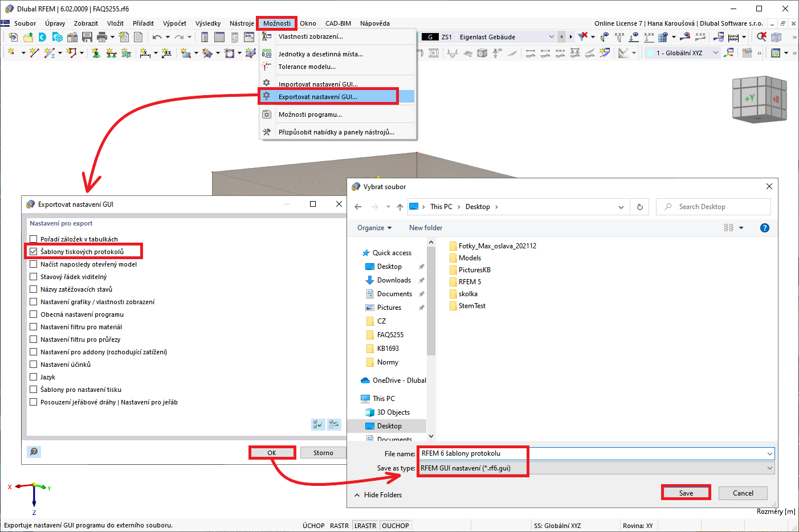Click Cancel in the file dialog

pyautogui.click(x=743, y=493)
